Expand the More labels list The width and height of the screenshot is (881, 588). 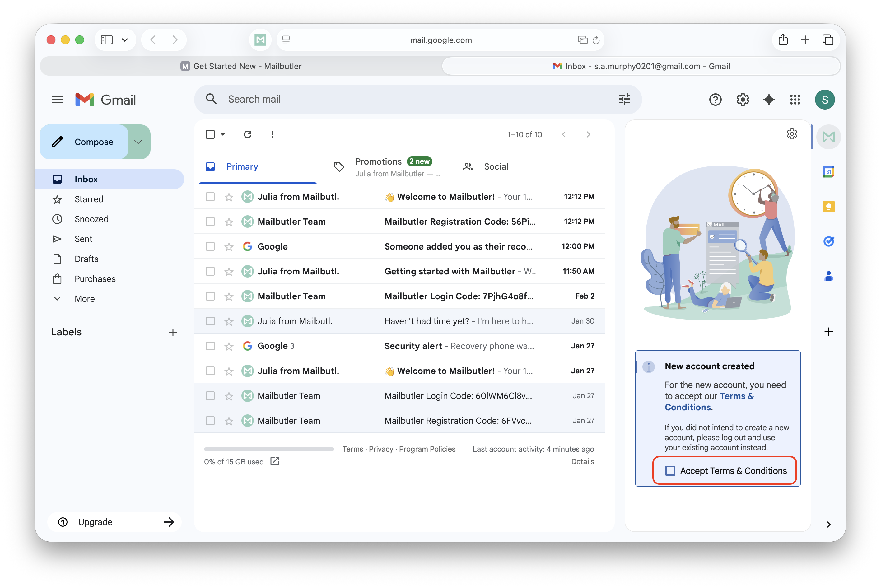84,299
